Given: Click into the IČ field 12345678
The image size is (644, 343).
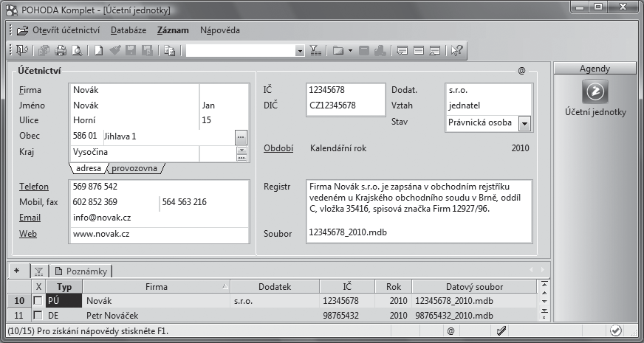Looking at the screenshot, I should tap(346, 90).
